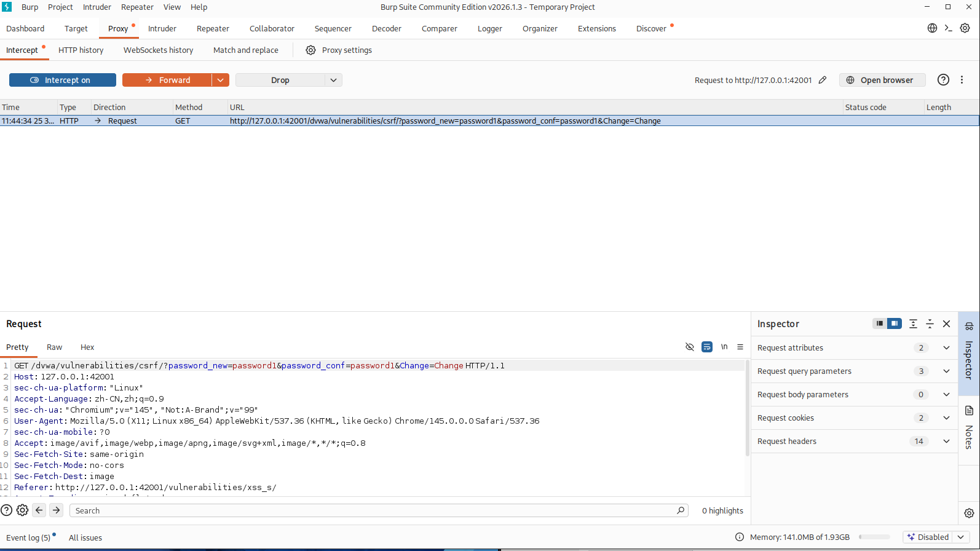The image size is (980, 551).
Task: Click the memory usage progress bar
Action: 874,537
